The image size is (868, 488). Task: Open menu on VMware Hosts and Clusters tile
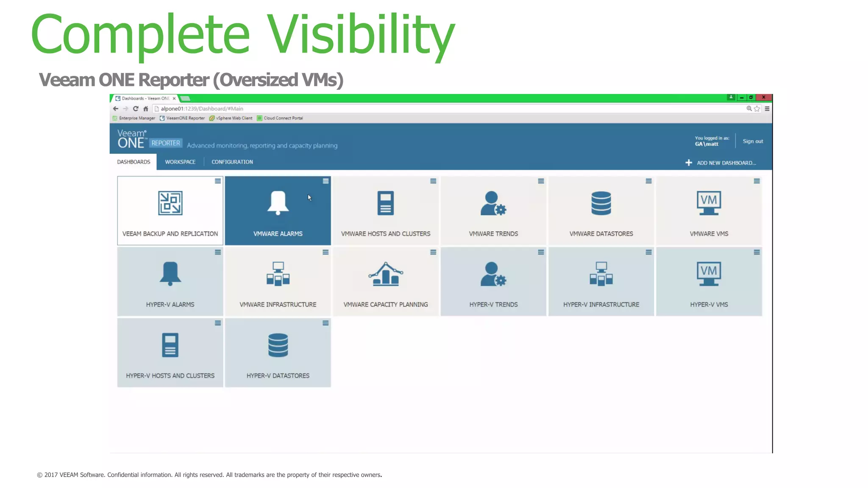point(433,181)
